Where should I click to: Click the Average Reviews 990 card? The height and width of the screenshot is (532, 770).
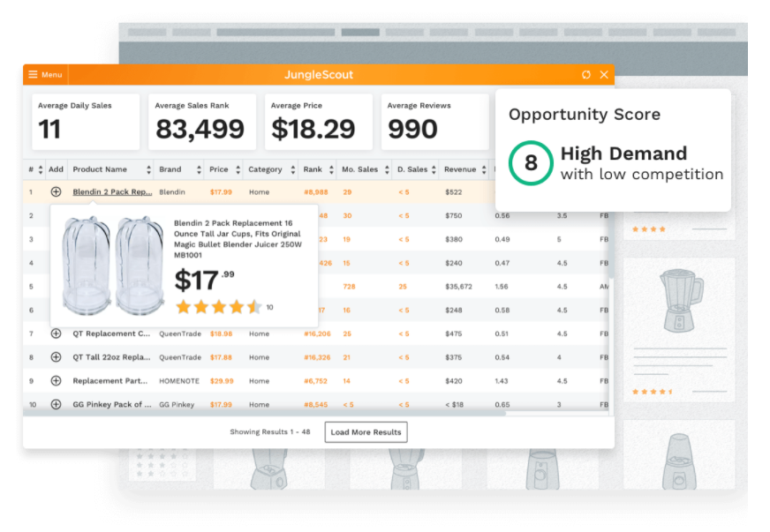click(435, 122)
